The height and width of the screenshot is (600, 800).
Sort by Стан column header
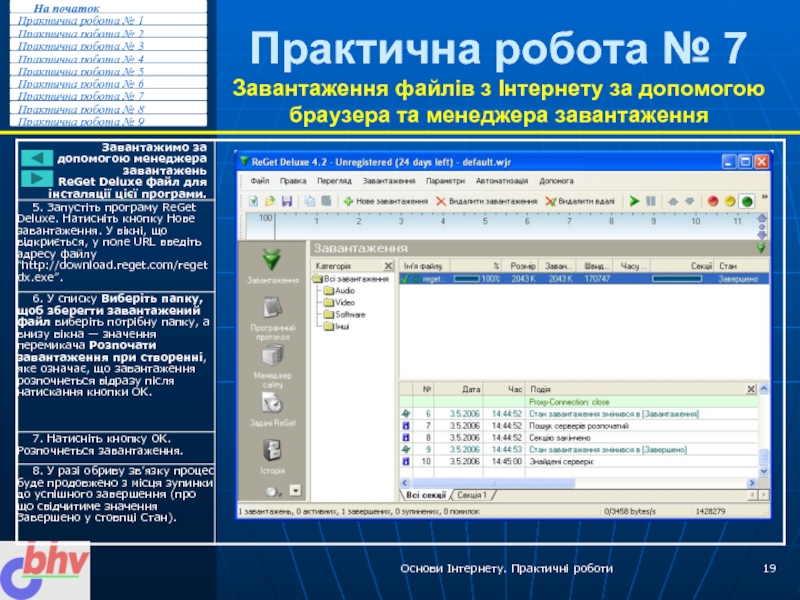pos(742,266)
